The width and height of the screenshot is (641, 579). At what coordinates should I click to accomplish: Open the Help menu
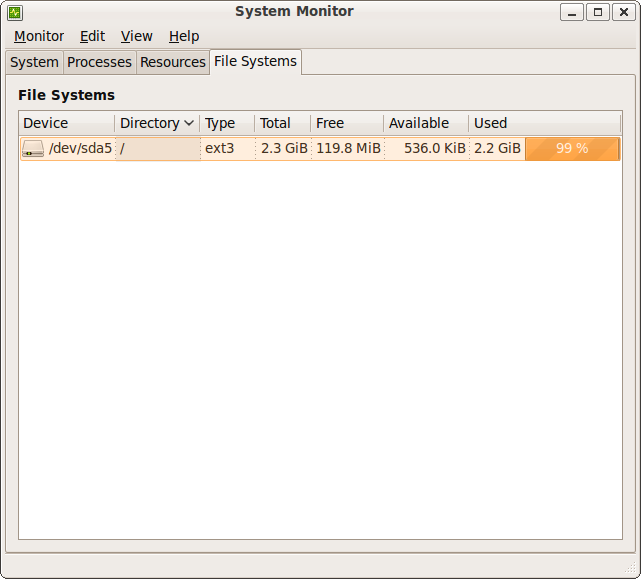click(184, 36)
